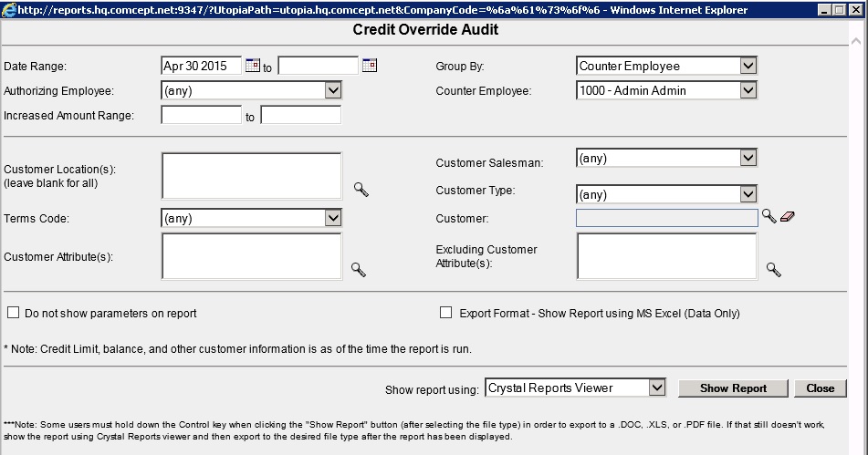Click Excluding Customer Attribute(s) lookup magnifier
This screenshot has width=868, height=455.
coord(773,270)
